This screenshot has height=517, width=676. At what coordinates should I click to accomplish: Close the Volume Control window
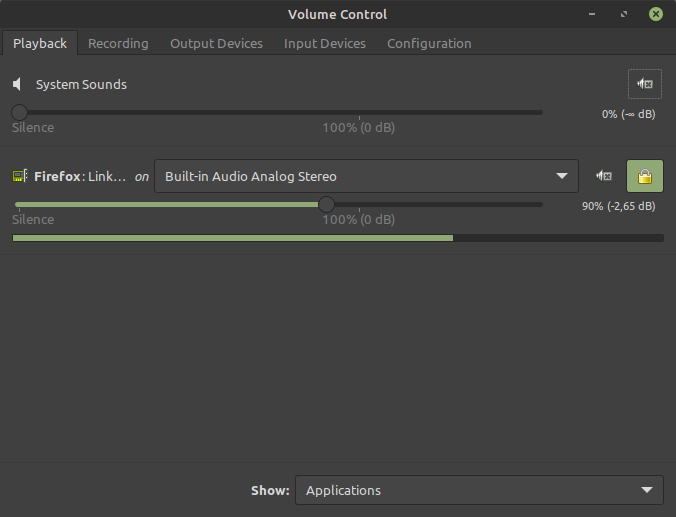tap(655, 14)
